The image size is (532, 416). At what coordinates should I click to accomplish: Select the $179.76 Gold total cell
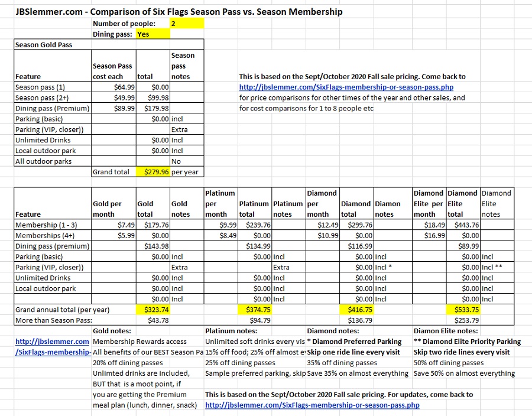pyautogui.click(x=153, y=225)
